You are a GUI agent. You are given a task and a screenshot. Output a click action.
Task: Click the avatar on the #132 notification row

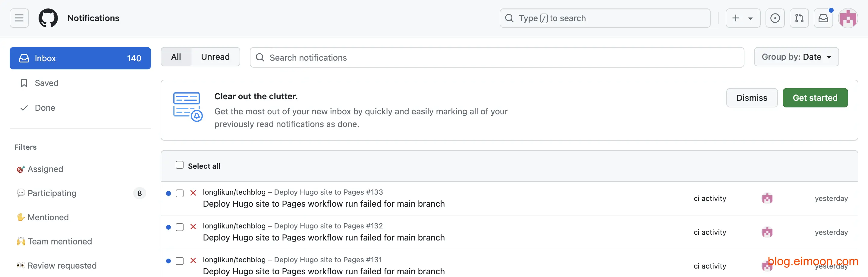tap(767, 232)
